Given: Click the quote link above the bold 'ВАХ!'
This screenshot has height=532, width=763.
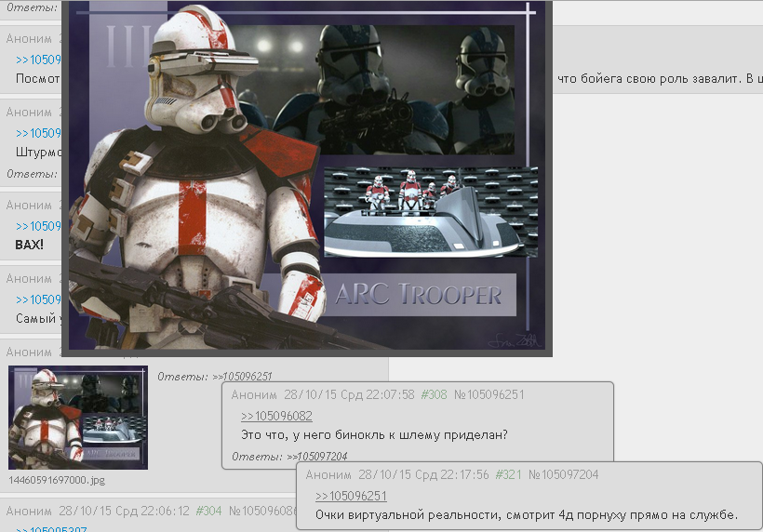Looking at the screenshot, I should (x=38, y=227).
